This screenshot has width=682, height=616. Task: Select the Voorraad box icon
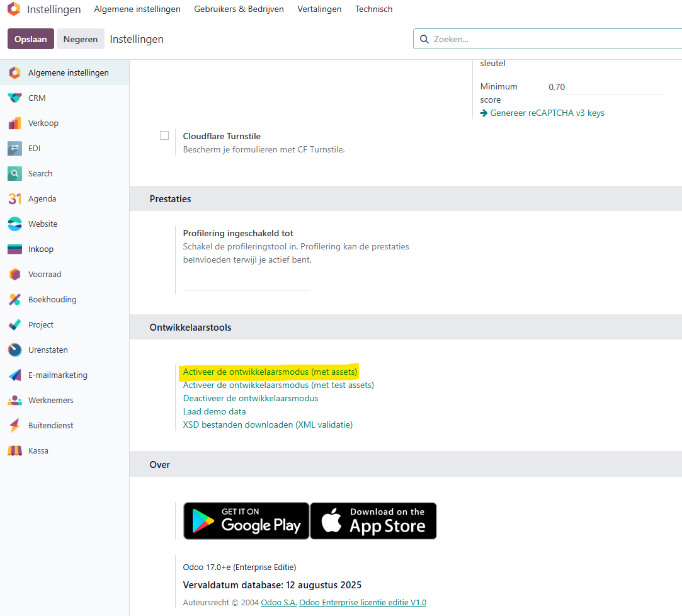(14, 275)
